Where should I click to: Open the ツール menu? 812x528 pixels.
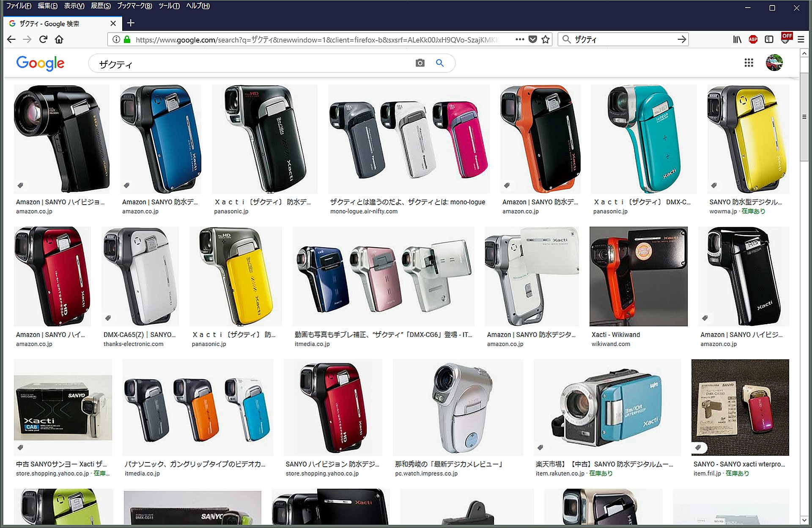[169, 6]
